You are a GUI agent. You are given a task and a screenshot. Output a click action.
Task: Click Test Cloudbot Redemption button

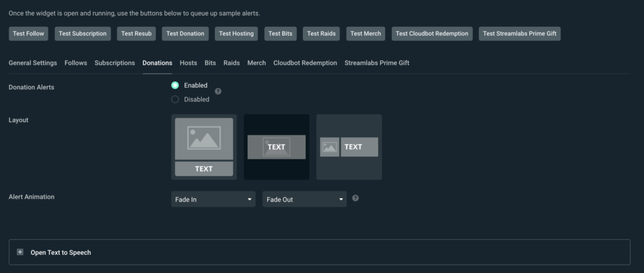pos(432,34)
